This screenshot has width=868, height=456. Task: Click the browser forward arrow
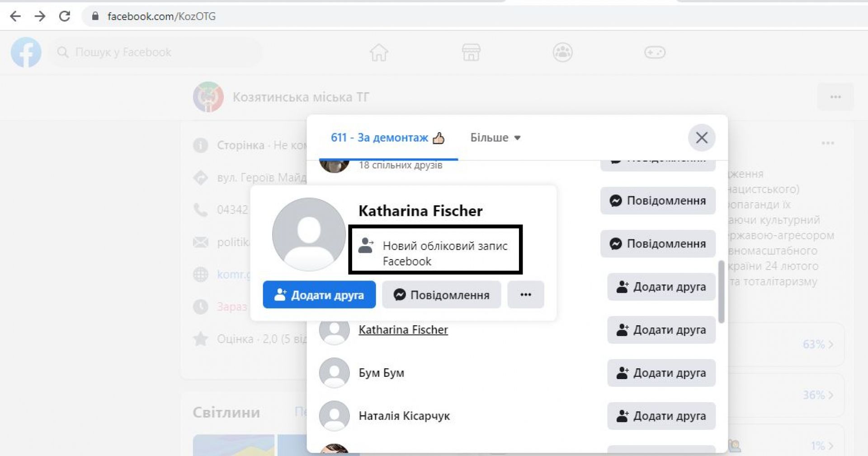[40, 16]
